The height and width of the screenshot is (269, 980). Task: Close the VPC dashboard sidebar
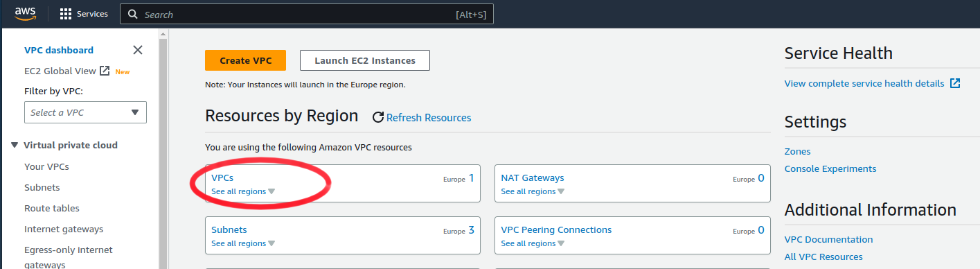point(138,50)
